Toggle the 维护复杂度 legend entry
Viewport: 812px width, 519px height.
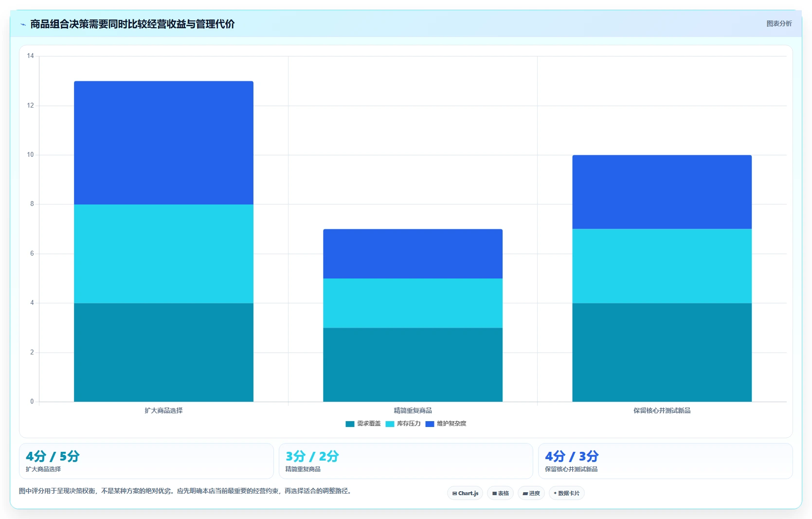pyautogui.click(x=446, y=424)
